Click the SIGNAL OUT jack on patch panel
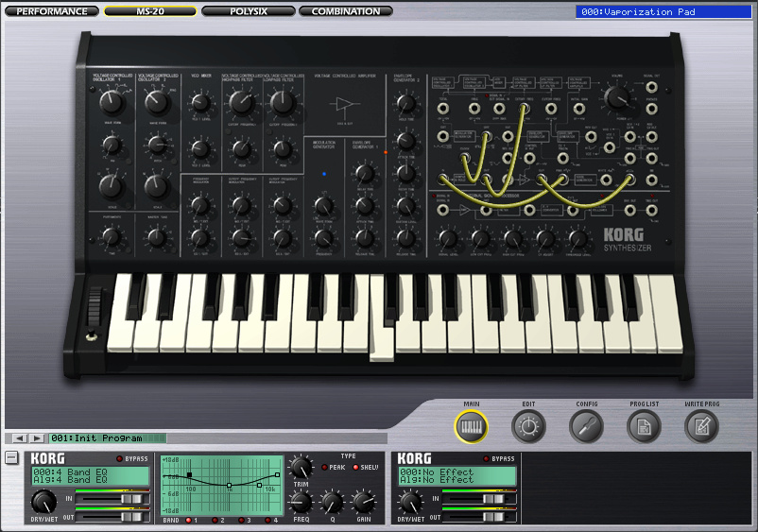Image resolution: width=758 pixels, height=532 pixels. (651, 88)
